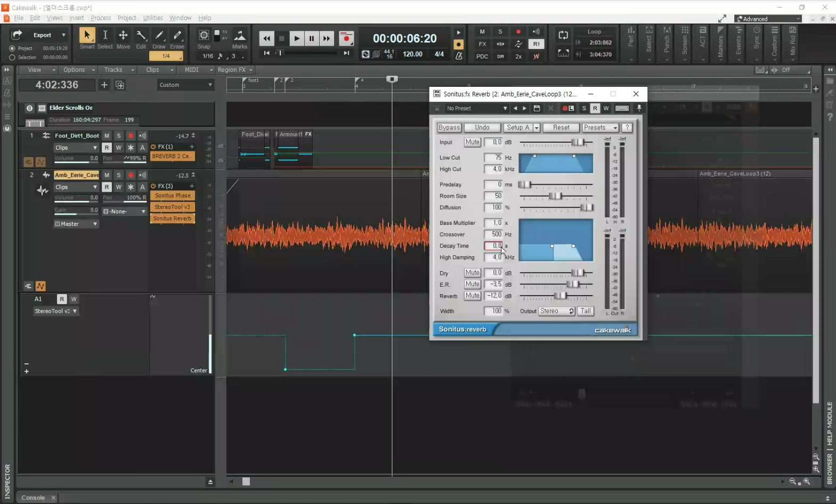Open the Presets dropdown in Reverb
The height and width of the screenshot is (504, 836).
tap(599, 128)
